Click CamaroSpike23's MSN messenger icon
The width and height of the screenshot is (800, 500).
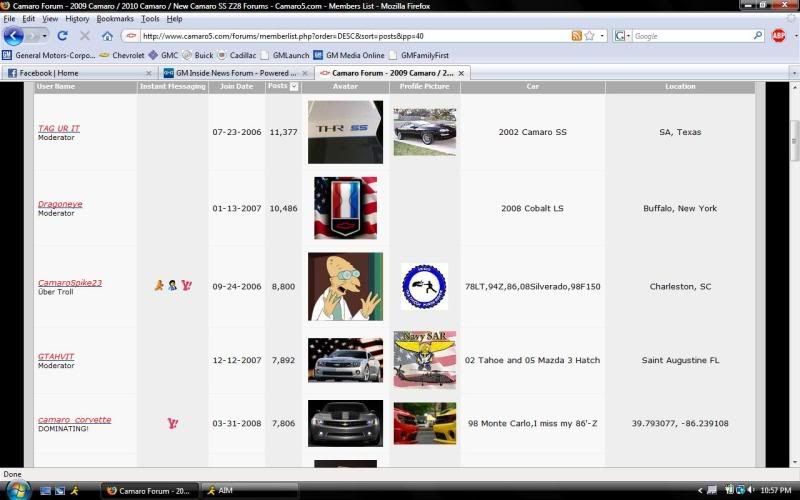click(172, 285)
